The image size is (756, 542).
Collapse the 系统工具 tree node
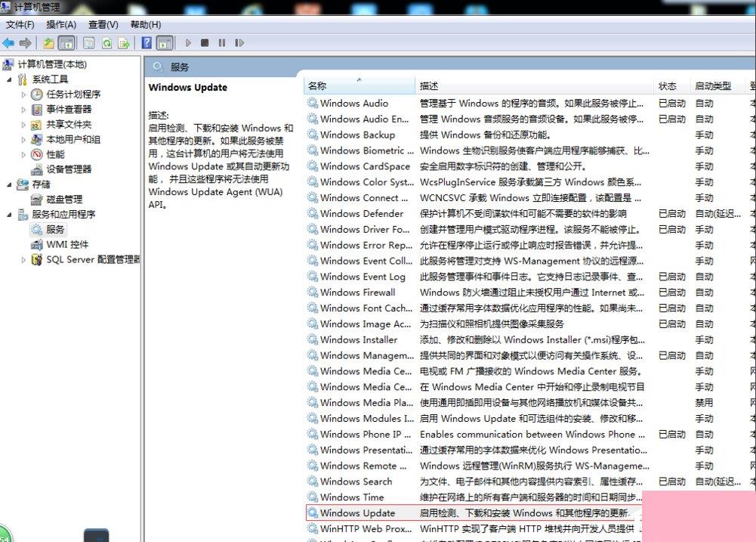pyautogui.click(x=9, y=79)
